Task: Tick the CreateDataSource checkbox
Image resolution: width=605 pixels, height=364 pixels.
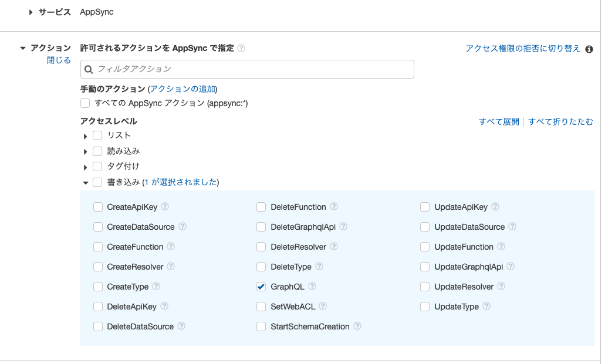Action: (98, 227)
